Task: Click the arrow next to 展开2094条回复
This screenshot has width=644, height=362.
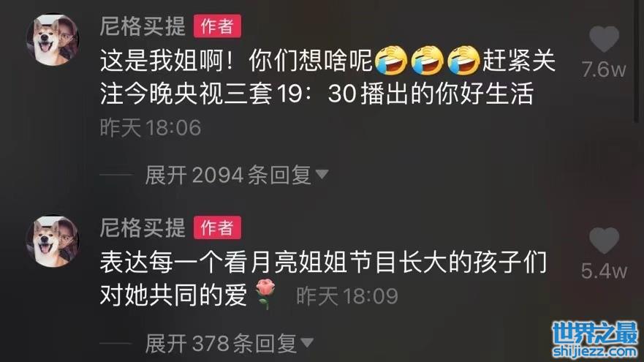Action: coord(322,175)
